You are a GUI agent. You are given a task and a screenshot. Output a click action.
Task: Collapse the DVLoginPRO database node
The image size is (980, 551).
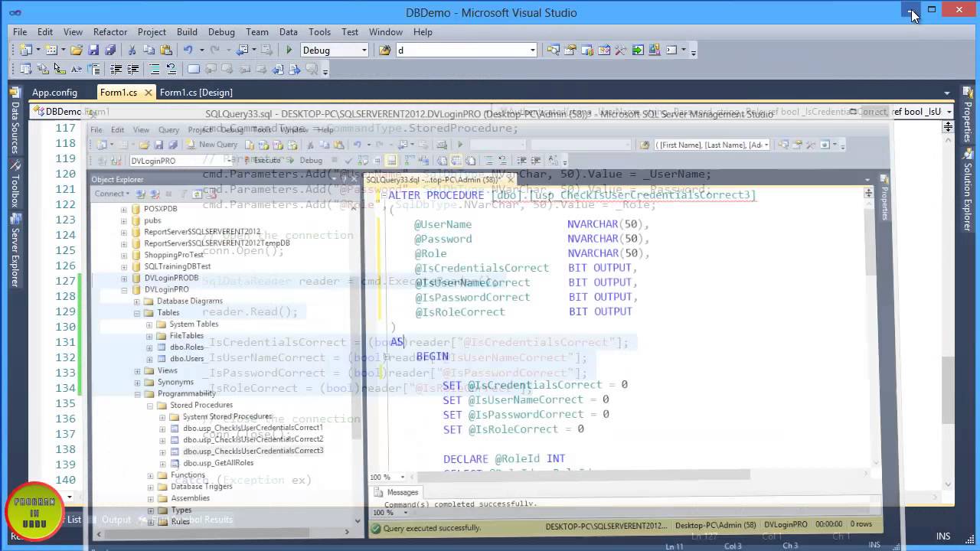pyautogui.click(x=124, y=290)
